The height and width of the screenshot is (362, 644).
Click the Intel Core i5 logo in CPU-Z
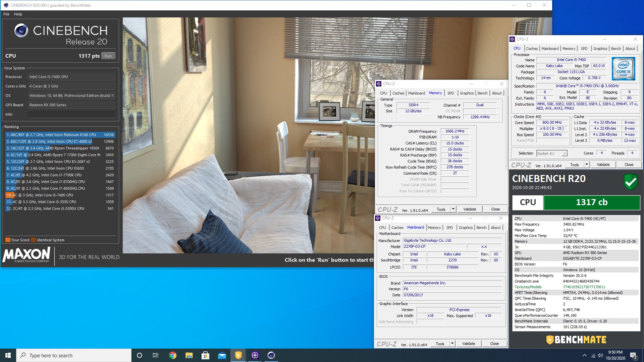click(x=623, y=69)
